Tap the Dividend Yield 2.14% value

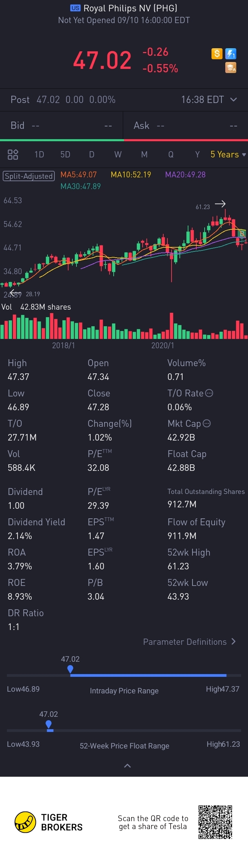[x=20, y=536]
